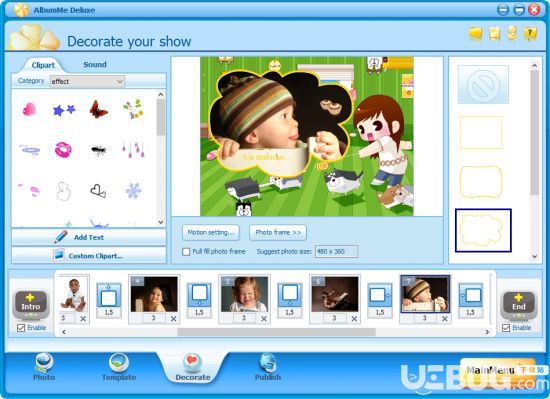The width and height of the screenshot is (550, 399).
Task: Uncheck the End Enable checkbox
Action: pyautogui.click(x=506, y=328)
